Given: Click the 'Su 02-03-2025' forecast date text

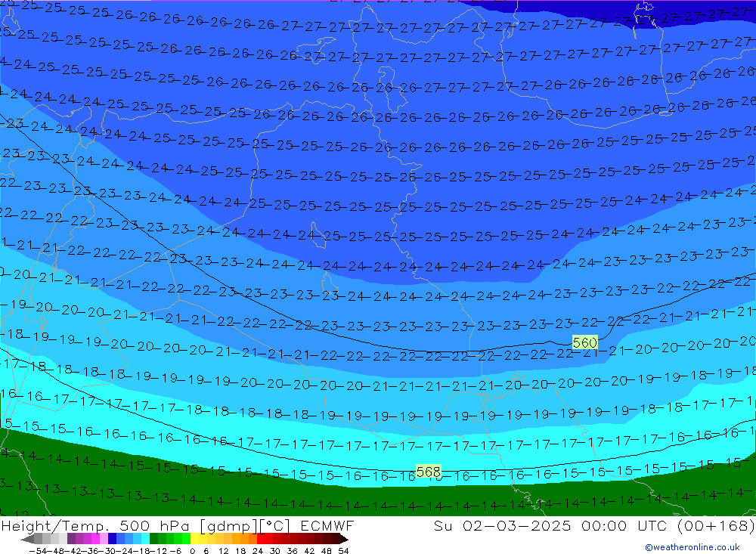Looking at the screenshot, I should coord(502,525).
